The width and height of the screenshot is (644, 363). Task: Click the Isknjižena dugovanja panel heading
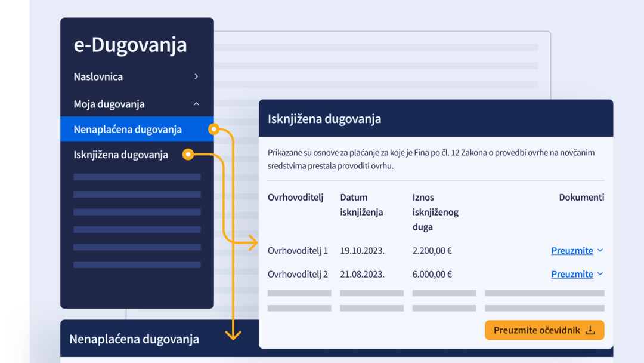coord(324,119)
